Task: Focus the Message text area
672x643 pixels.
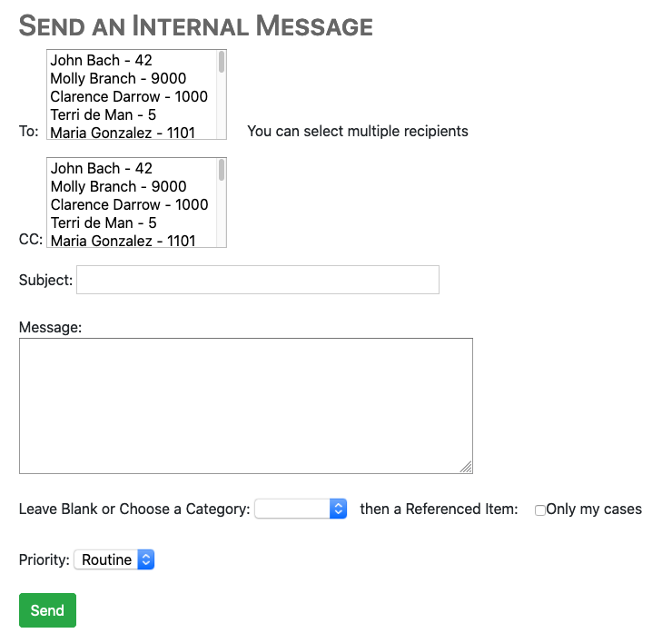Action: tap(245, 405)
